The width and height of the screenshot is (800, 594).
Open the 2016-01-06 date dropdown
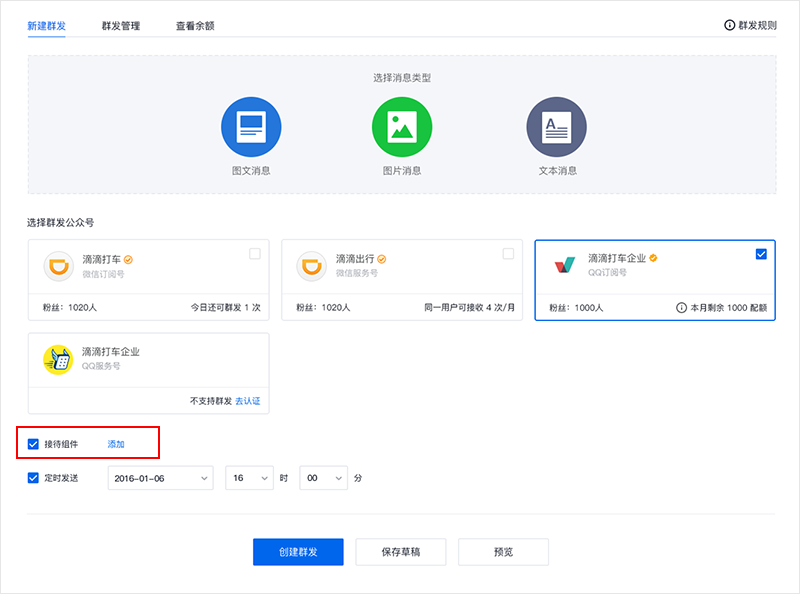point(161,478)
